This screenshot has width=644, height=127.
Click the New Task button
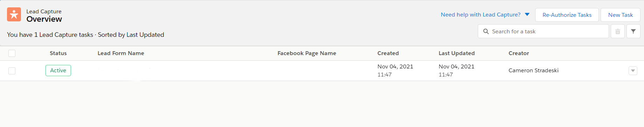coord(620,15)
